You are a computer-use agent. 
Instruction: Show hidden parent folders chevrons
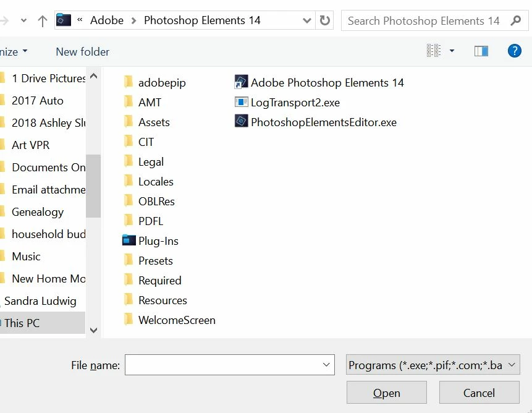point(80,20)
